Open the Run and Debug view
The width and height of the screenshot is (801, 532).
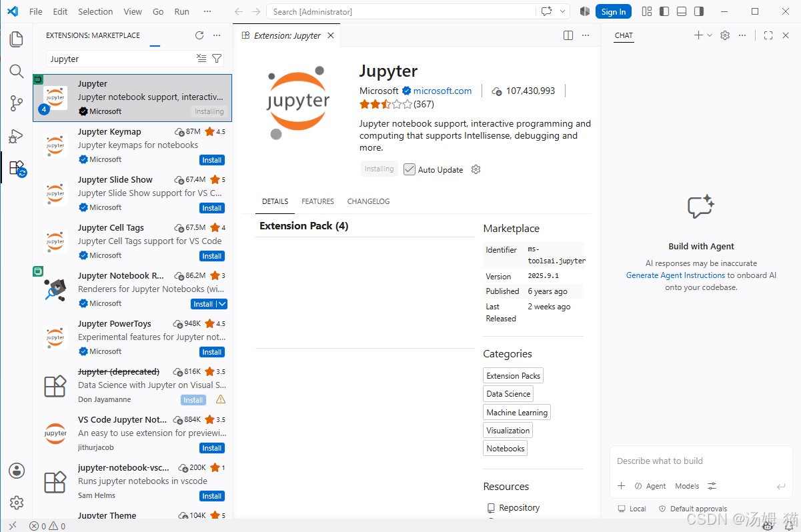[17, 136]
